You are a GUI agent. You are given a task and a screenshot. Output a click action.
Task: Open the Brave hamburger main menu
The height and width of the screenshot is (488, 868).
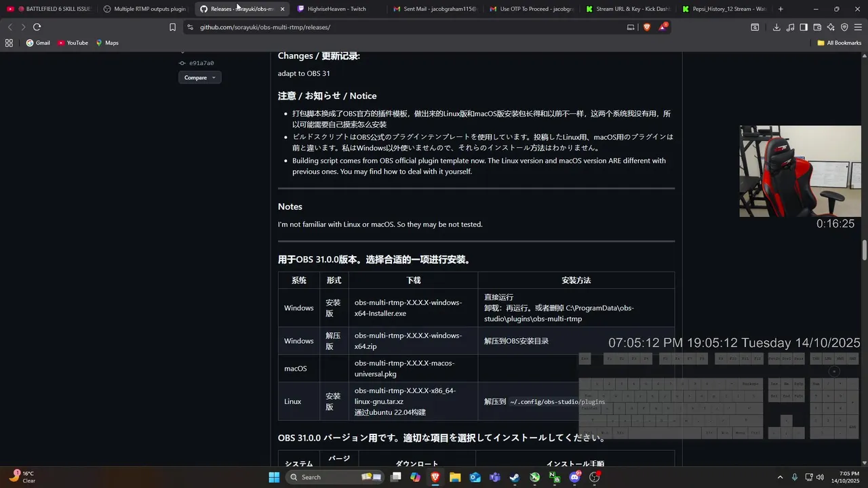858,27
